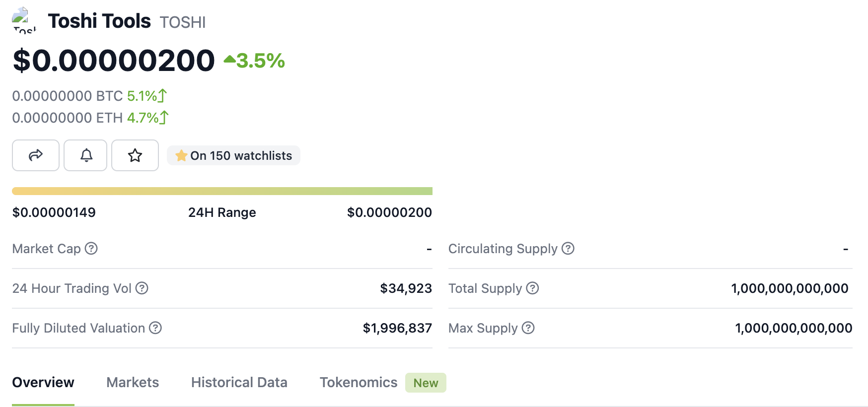Click the Circulating Supply help icon
Viewport: 868px width, 407px height.
pos(568,248)
